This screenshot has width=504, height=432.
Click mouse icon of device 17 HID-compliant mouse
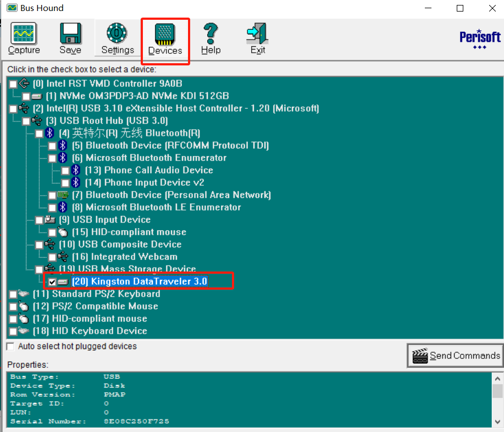pyautogui.click(x=24, y=318)
